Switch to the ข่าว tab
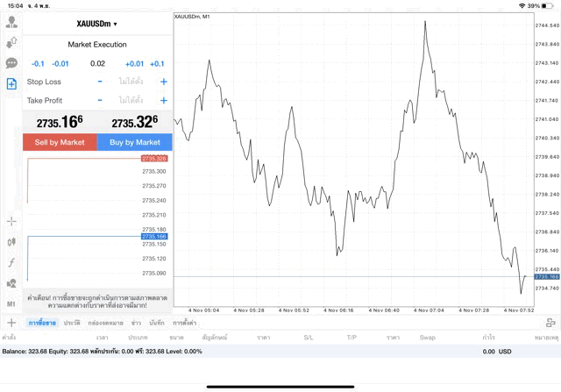This screenshot has width=561, height=392. point(136,324)
